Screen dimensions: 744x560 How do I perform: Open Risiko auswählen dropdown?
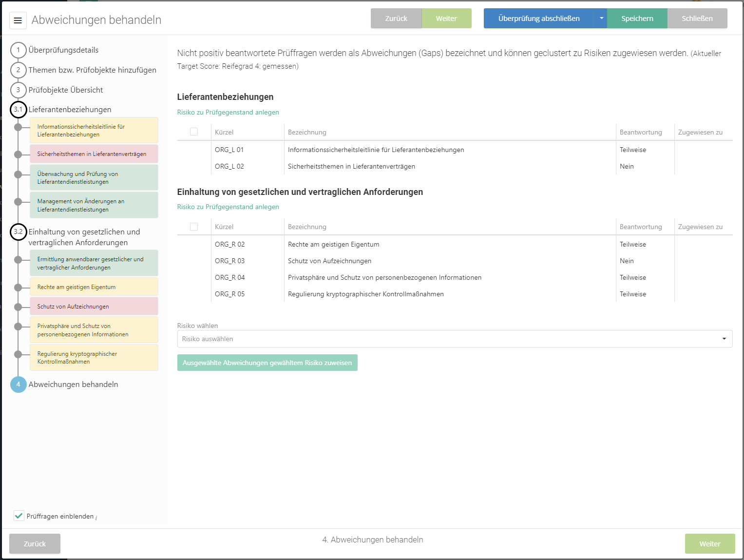tap(454, 339)
